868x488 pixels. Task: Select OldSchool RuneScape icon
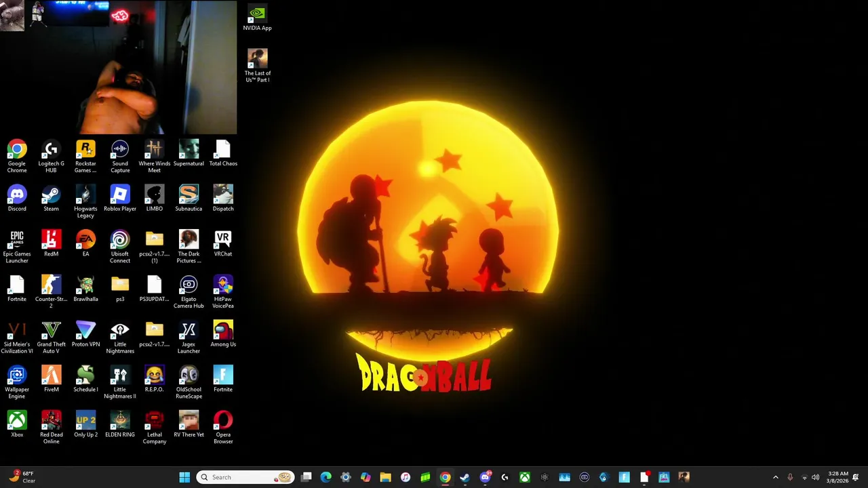pos(189,382)
